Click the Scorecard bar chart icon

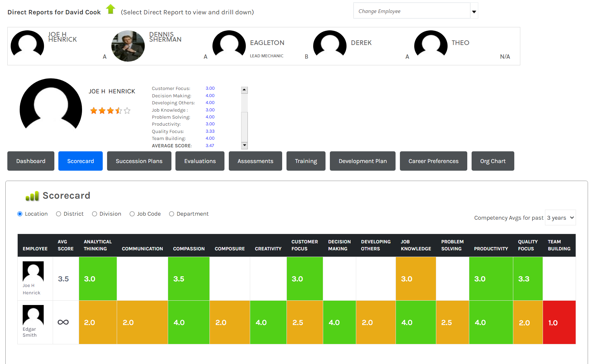coord(32,196)
